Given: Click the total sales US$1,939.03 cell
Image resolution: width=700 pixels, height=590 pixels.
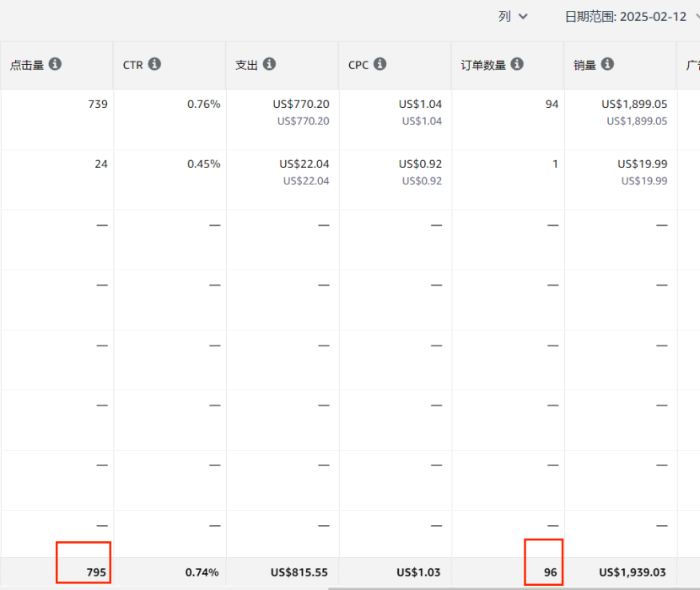Looking at the screenshot, I should click(x=633, y=572).
